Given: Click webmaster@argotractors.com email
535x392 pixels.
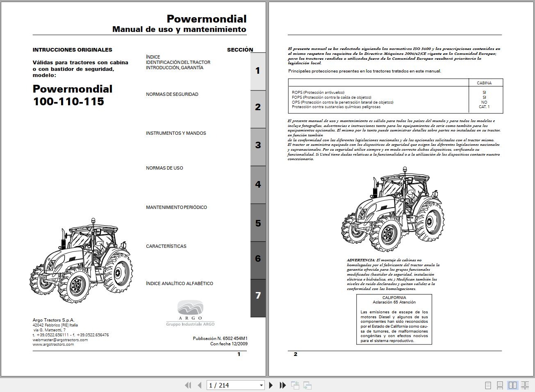Looking at the screenshot, I should click(60, 340).
